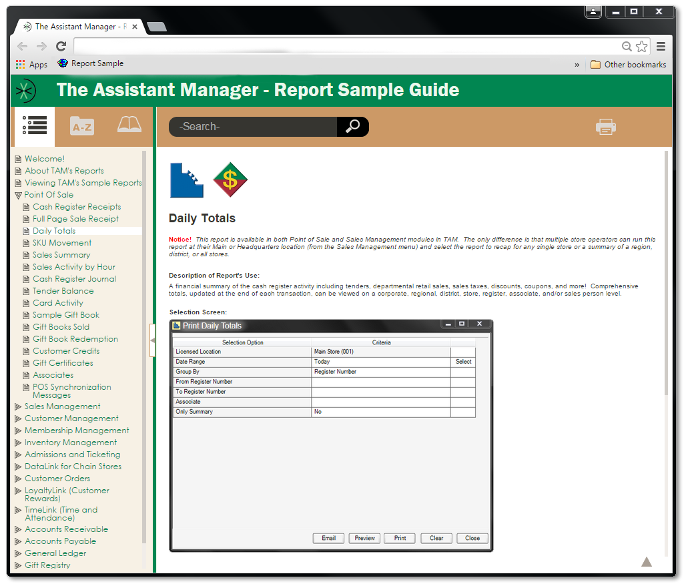Click the Print button in dialog image
This screenshot has width=700, height=588.
(x=400, y=539)
